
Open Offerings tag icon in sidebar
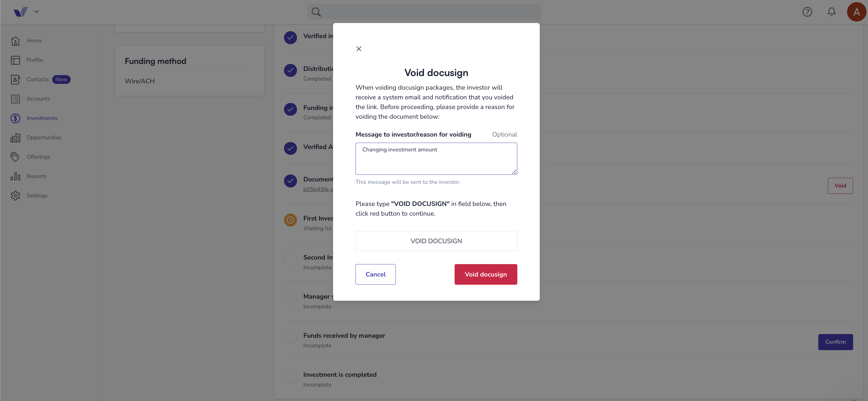15,157
